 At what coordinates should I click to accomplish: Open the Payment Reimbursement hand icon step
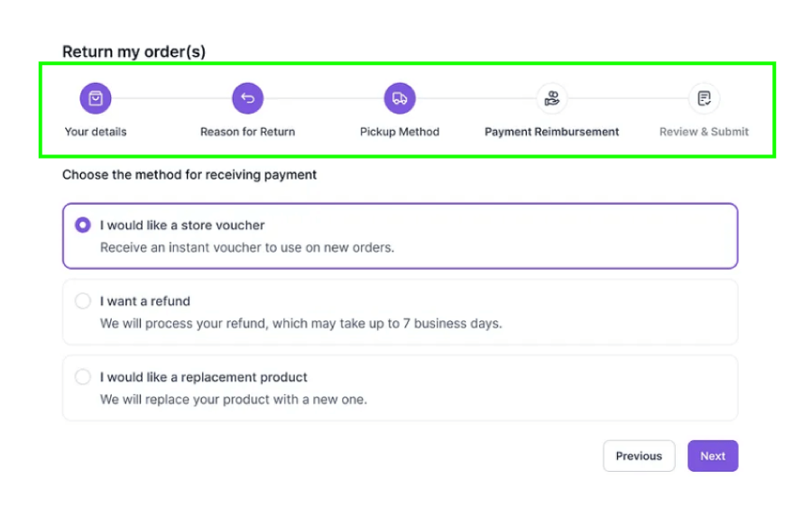coord(551,97)
